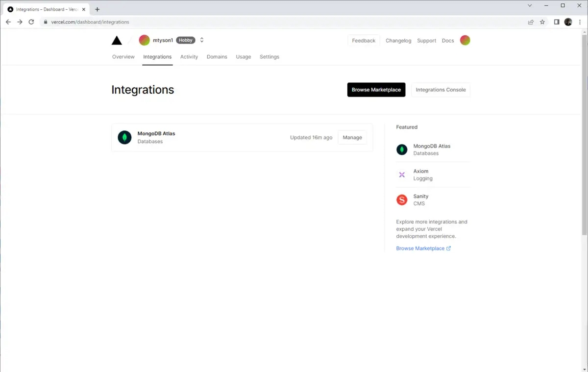
Task: Click the Sanity CMS icon
Action: (x=402, y=200)
